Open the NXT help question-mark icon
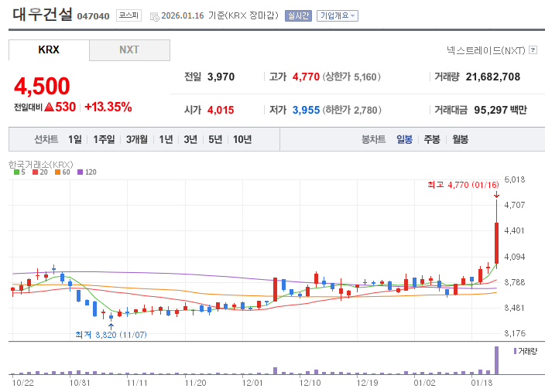545x392 pixels. [x=533, y=50]
